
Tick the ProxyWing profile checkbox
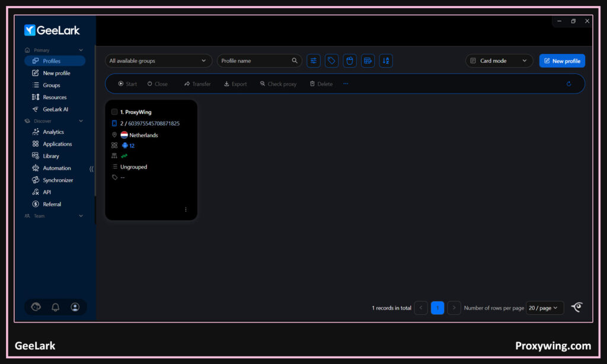[x=114, y=112]
